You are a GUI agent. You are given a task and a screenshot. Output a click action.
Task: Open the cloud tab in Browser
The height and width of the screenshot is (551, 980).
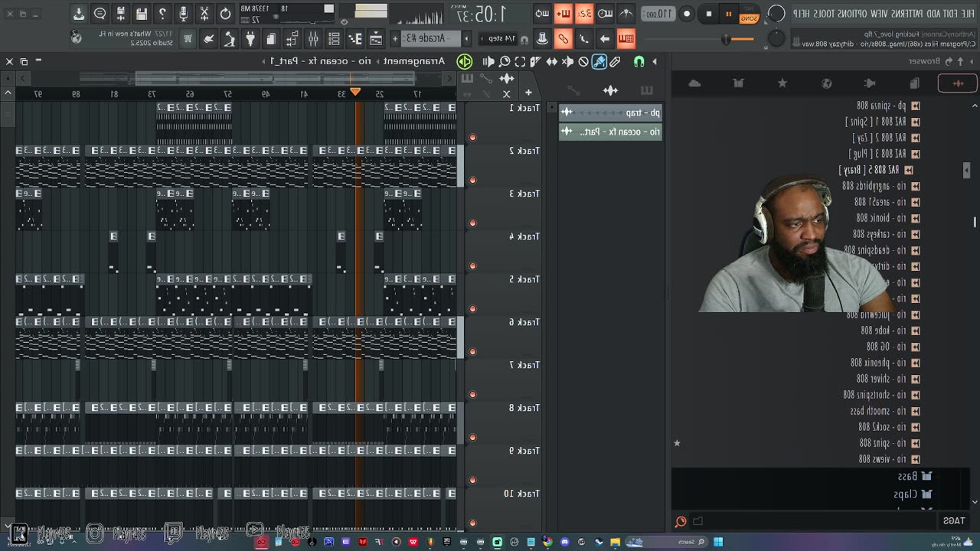pyautogui.click(x=694, y=83)
